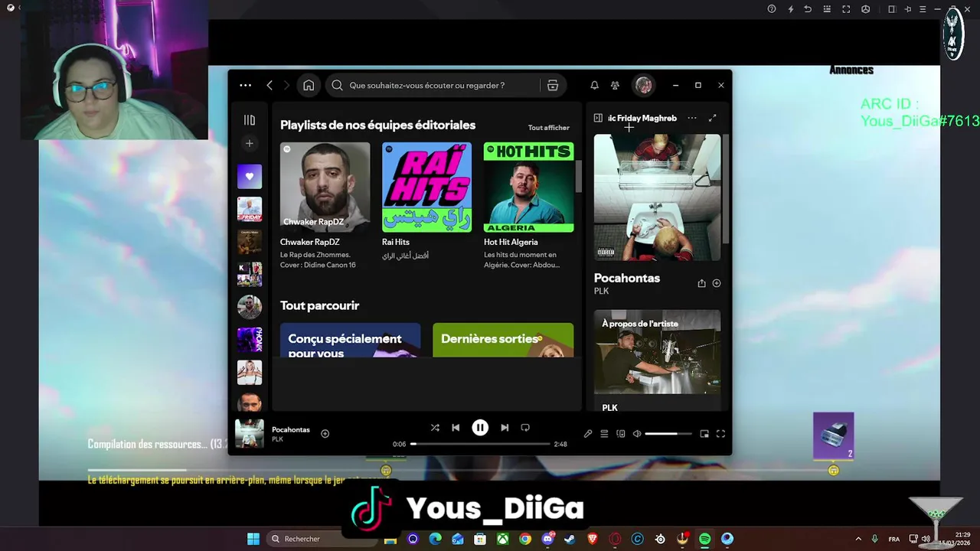Open Browse icon inside search bar
Viewport: 980px width, 551px height.
point(552,86)
